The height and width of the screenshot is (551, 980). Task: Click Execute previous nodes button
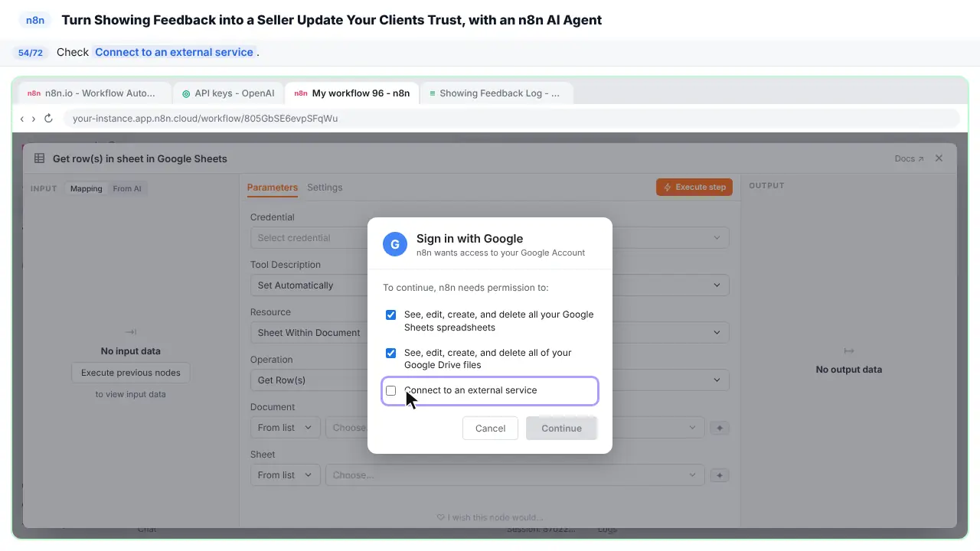point(131,373)
